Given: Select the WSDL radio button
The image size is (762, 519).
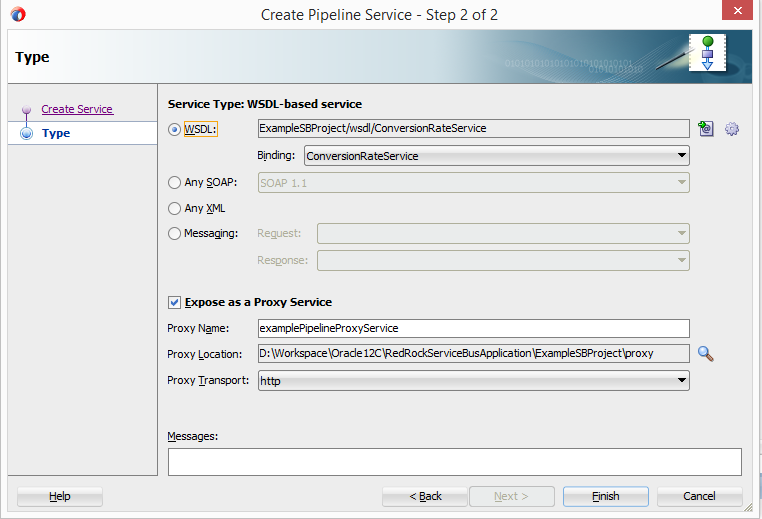Looking at the screenshot, I should pos(174,129).
